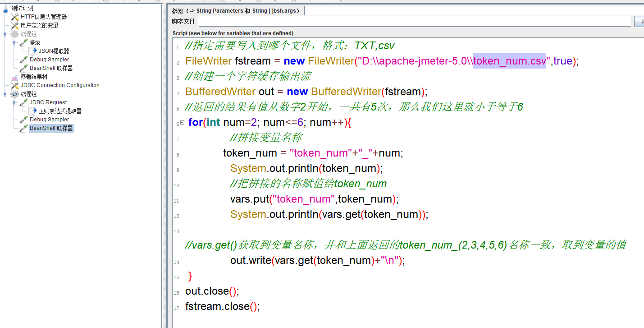Collapse the 登录 sampler tree node

click(14, 42)
